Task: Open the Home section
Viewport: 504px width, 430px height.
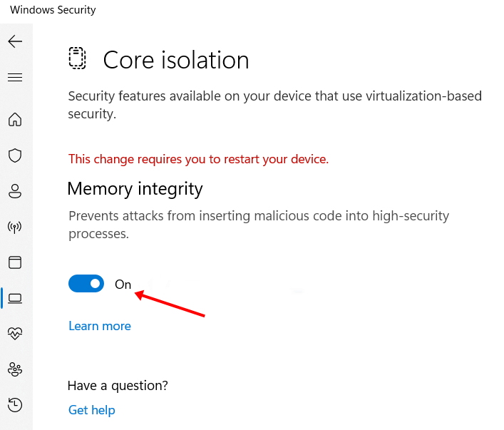Action: pyautogui.click(x=15, y=119)
